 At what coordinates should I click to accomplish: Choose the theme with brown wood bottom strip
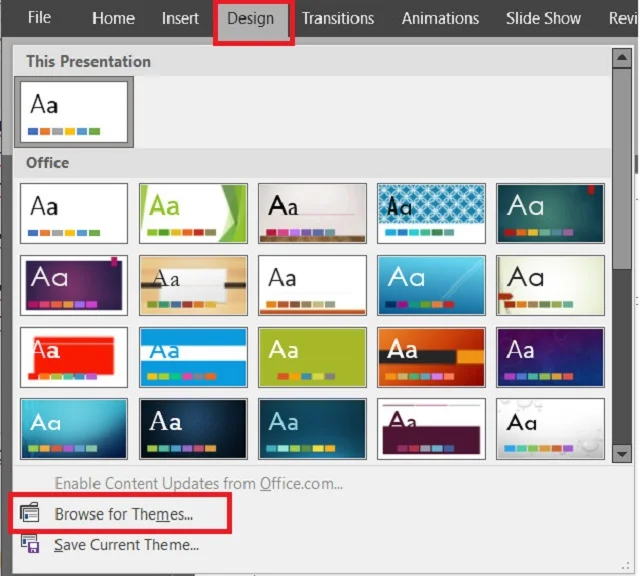pos(312,213)
